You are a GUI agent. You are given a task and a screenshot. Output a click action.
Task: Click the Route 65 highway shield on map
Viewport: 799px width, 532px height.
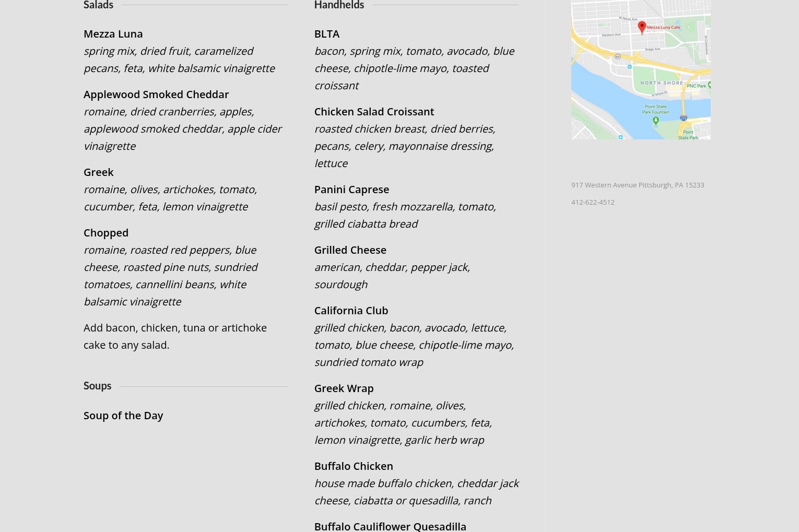click(617, 56)
